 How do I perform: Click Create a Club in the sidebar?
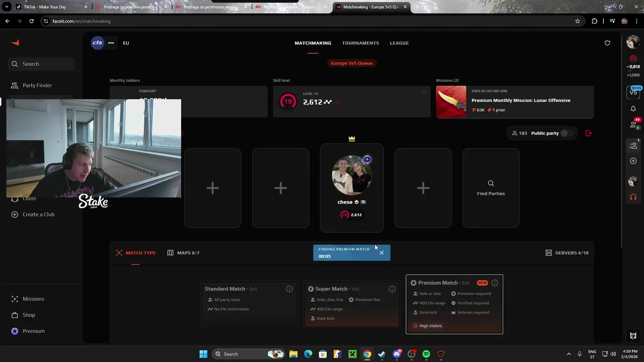(x=33, y=214)
